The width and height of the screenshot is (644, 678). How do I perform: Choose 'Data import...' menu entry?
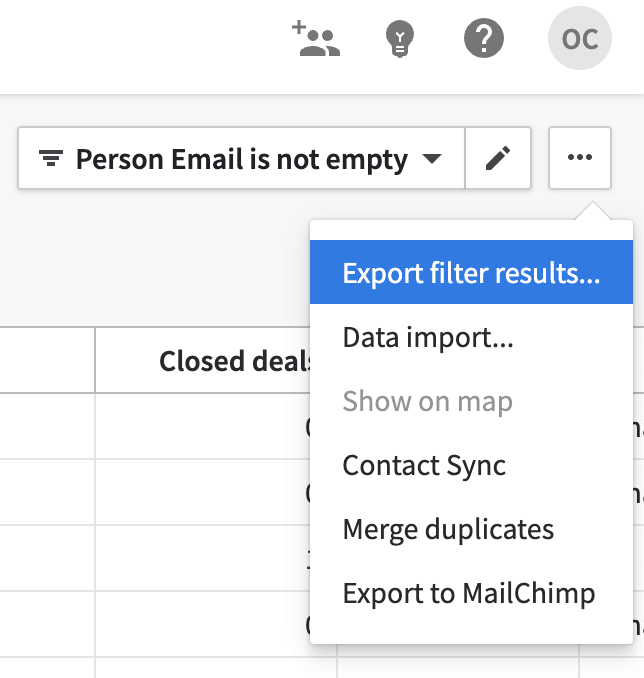[428, 337]
